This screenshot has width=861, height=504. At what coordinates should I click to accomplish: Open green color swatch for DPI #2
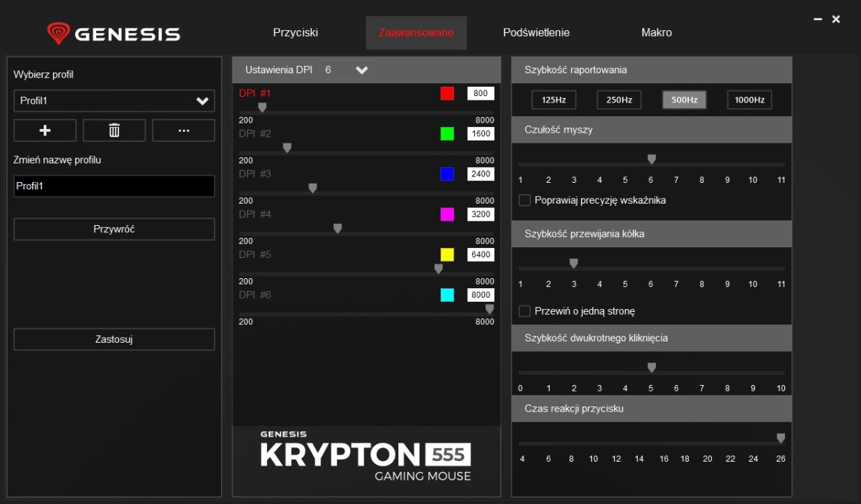pos(448,133)
